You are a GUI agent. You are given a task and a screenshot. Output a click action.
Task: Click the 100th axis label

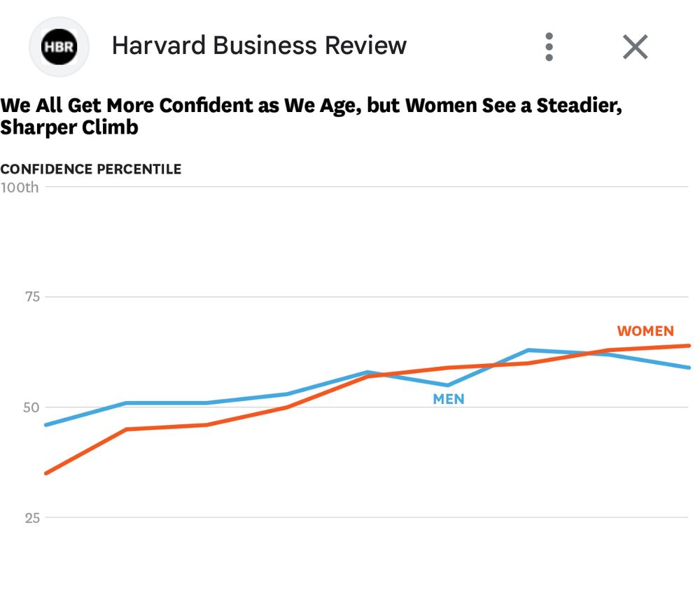tap(20, 188)
